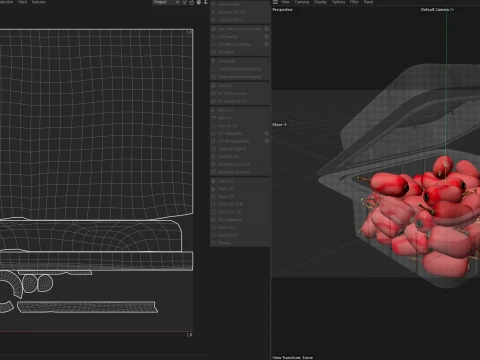Image resolution: width=480 pixels, height=360 pixels.
Task: Select Fit Canvas to UV
Action: click(x=240, y=101)
